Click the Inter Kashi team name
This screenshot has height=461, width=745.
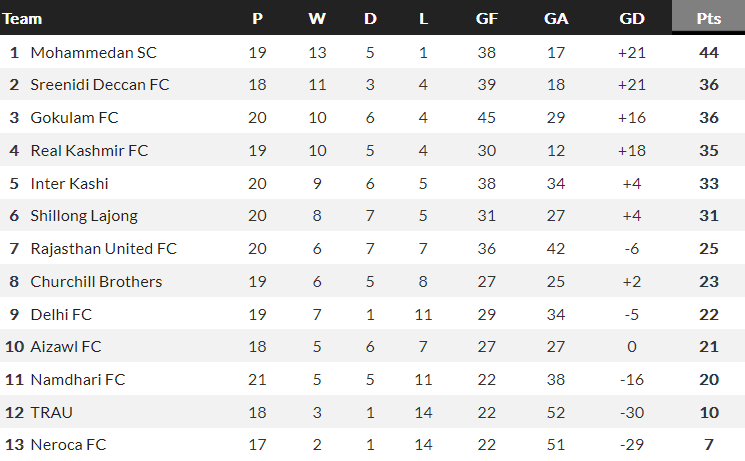point(69,183)
